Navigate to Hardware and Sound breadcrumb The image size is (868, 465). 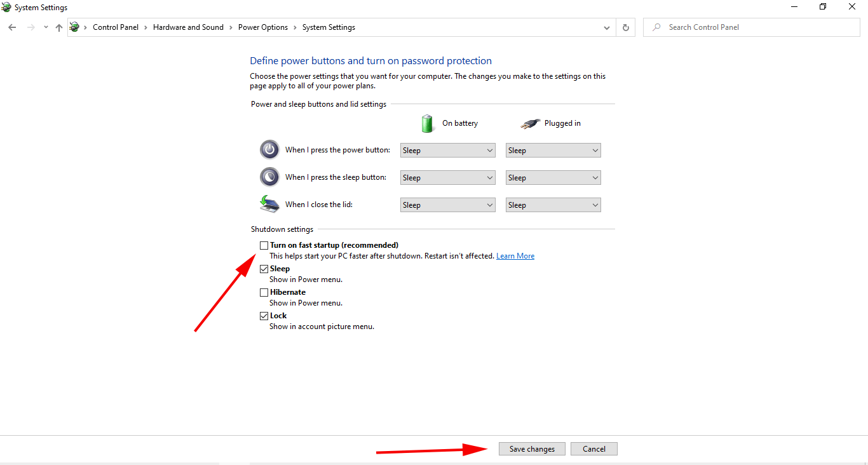pos(188,27)
